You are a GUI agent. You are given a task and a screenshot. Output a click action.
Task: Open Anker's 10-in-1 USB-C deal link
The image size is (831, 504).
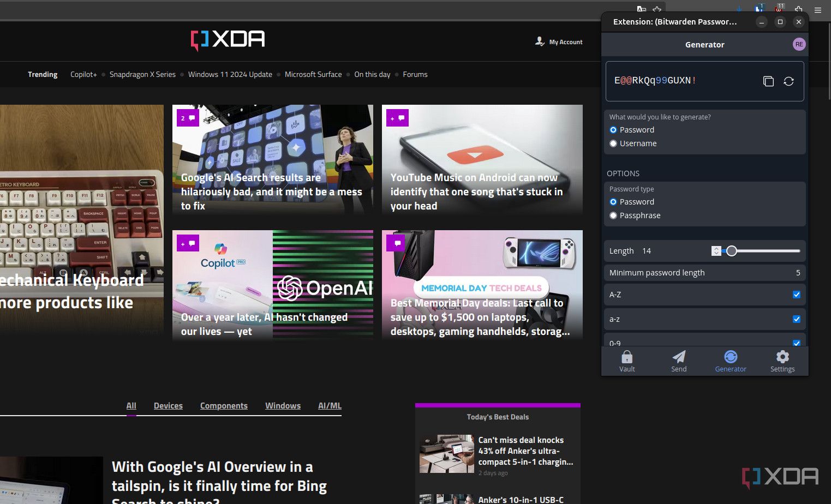[521, 499]
